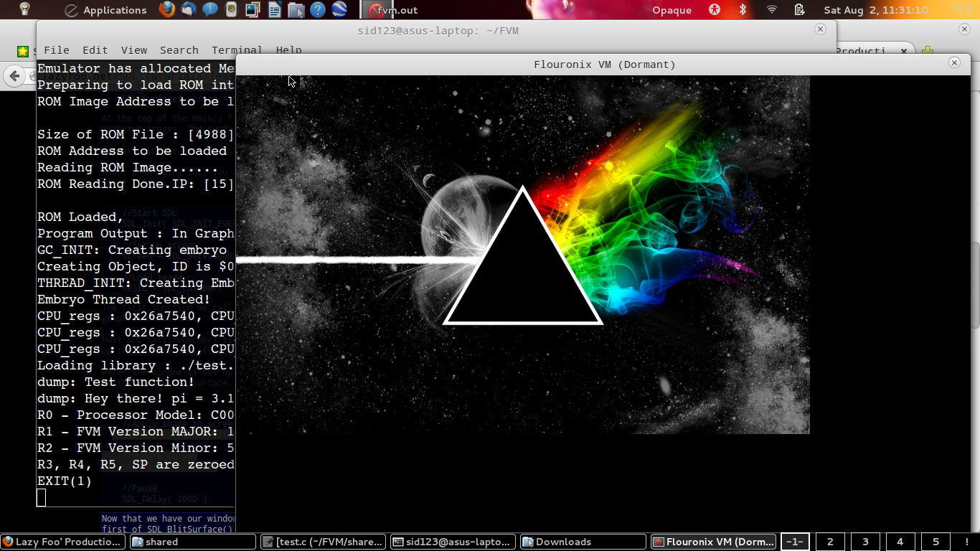
Task: Open the terminal's File menu
Action: [57, 50]
